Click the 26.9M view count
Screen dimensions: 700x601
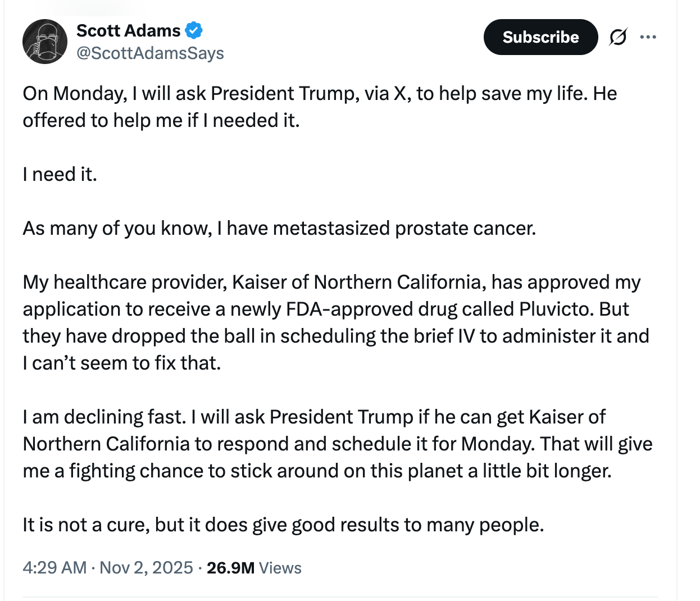click(x=230, y=567)
